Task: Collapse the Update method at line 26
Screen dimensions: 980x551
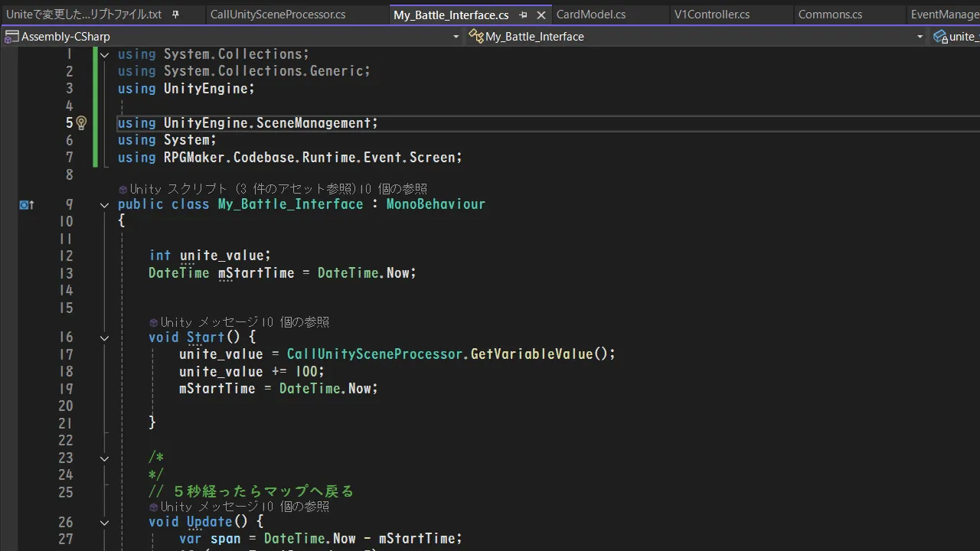Action: point(104,522)
